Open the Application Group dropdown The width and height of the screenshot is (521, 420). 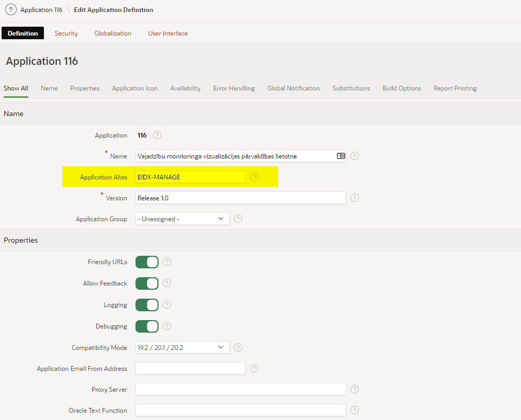[182, 219]
